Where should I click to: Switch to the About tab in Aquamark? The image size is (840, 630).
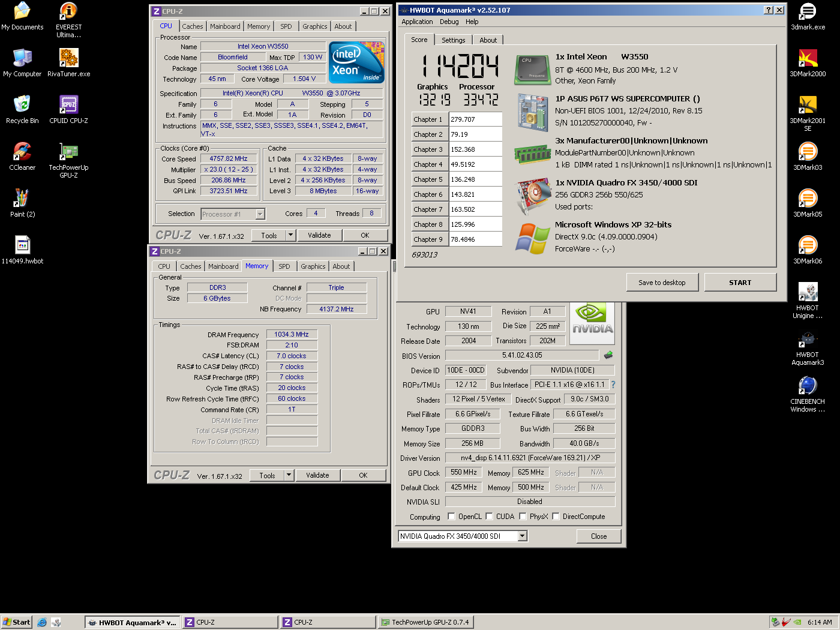coord(488,40)
